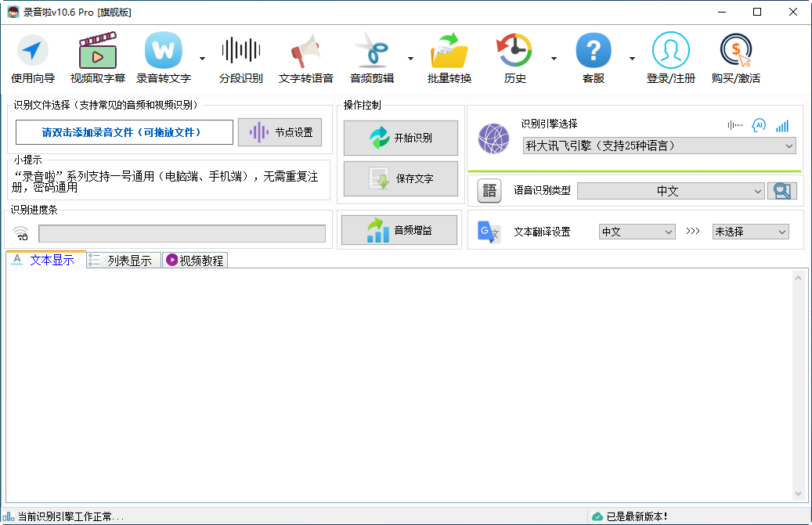The height and width of the screenshot is (525, 812).
Task: Open 语音识别类型 language dropdown
Action: (670, 192)
